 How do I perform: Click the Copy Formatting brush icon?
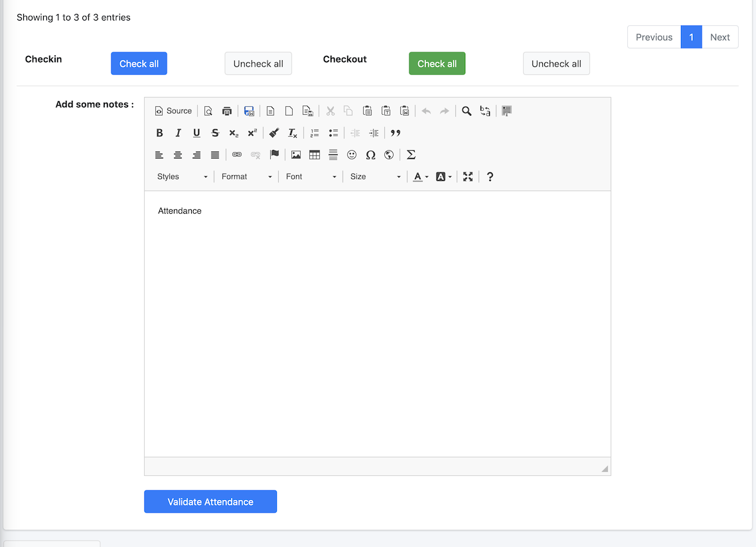[x=274, y=133]
